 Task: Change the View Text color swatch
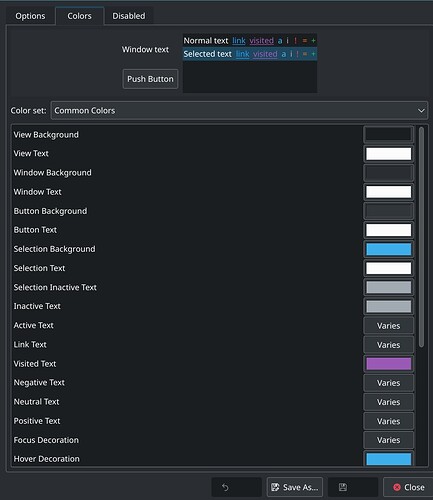pos(389,154)
